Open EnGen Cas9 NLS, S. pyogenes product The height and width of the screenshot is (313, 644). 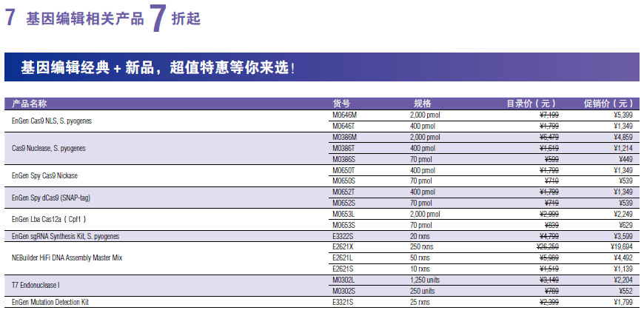52,121
